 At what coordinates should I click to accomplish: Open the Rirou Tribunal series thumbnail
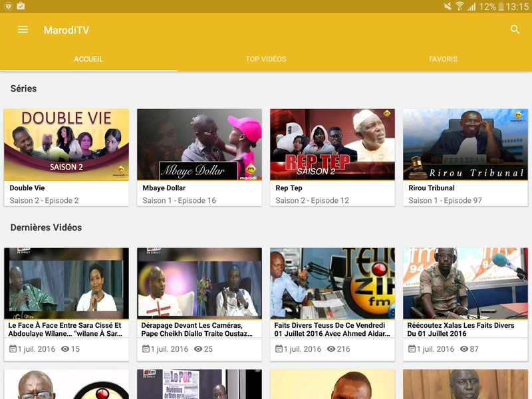click(465, 144)
